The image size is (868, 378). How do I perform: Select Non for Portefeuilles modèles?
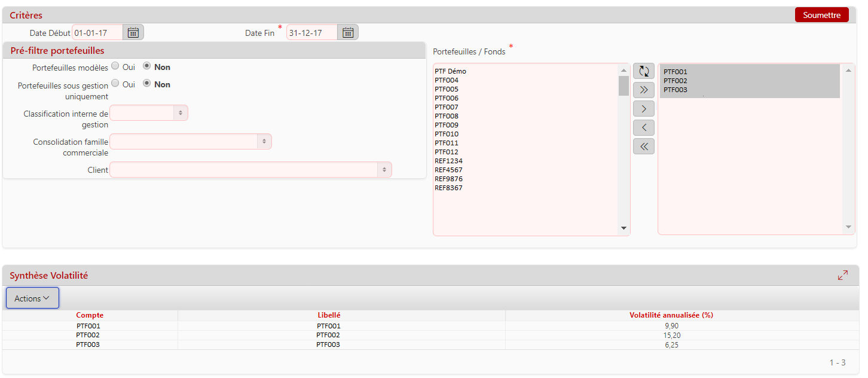coord(146,66)
